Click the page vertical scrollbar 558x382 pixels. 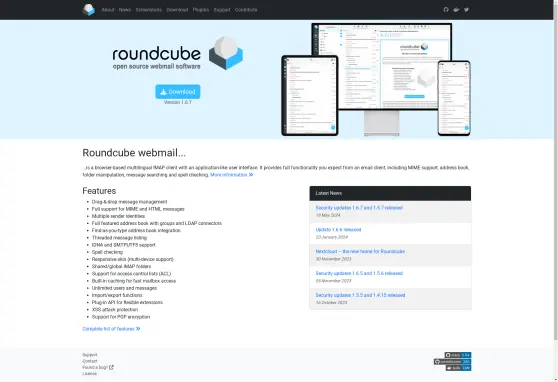(x=556, y=191)
